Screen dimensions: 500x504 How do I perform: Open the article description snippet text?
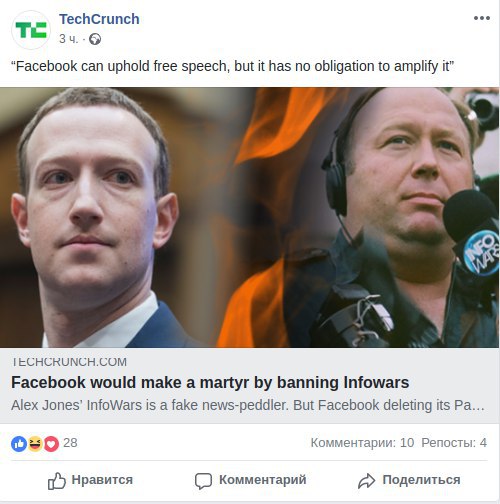click(x=248, y=405)
